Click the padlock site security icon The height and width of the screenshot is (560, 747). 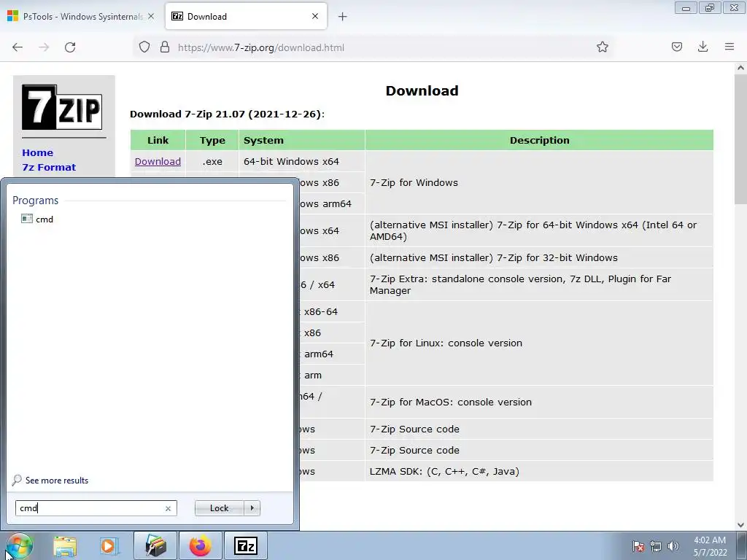coord(165,47)
